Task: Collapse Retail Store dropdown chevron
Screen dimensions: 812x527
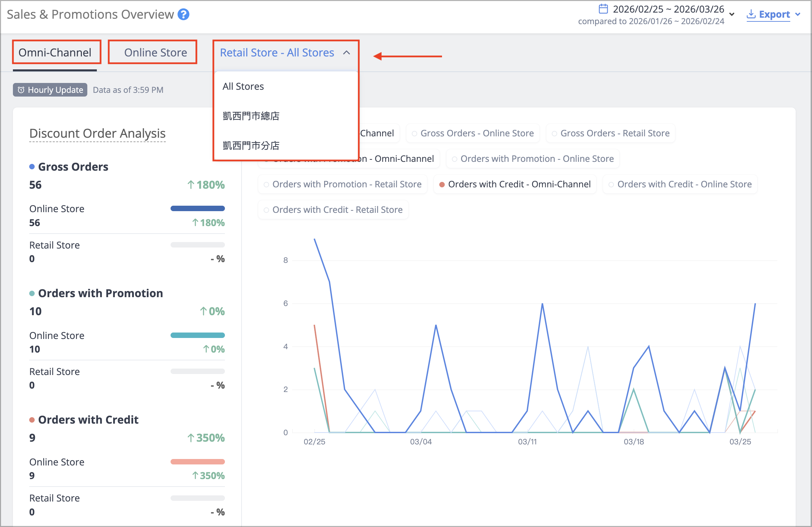Action: coord(347,53)
